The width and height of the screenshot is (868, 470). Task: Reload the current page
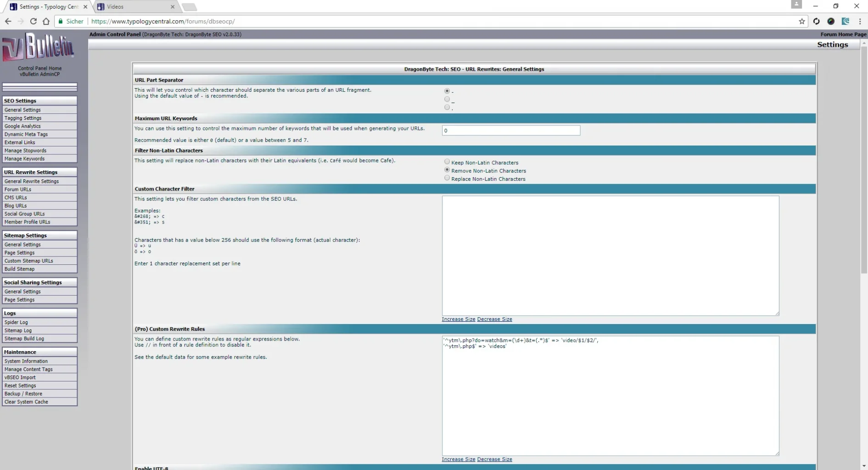[34, 21]
